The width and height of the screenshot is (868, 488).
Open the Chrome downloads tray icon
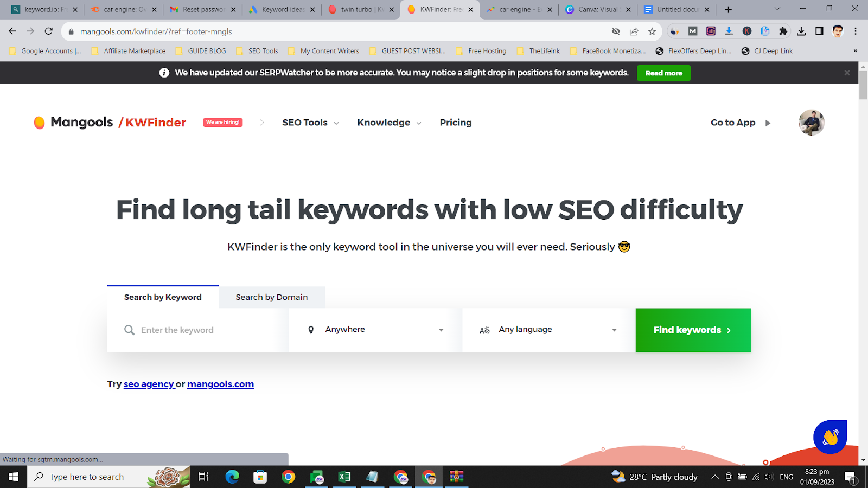[801, 31]
